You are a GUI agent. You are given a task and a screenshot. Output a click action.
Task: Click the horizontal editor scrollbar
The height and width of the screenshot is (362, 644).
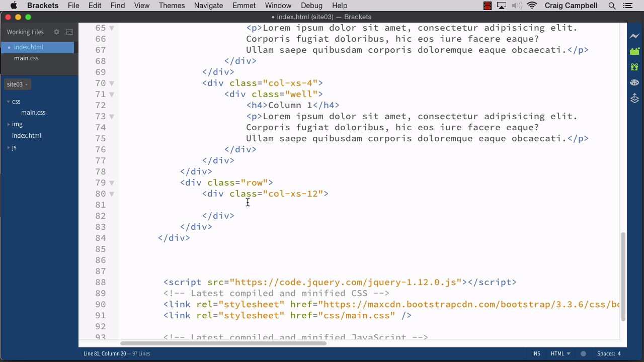click(223, 343)
